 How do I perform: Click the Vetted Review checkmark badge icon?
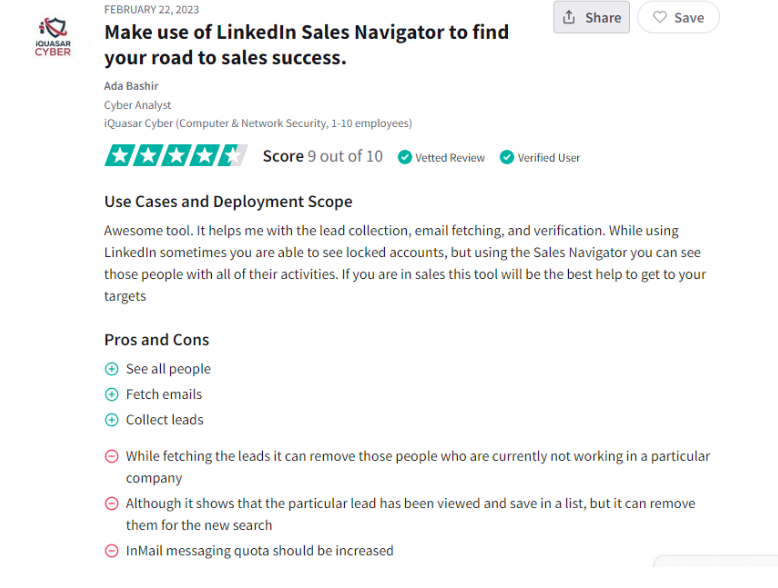click(405, 157)
